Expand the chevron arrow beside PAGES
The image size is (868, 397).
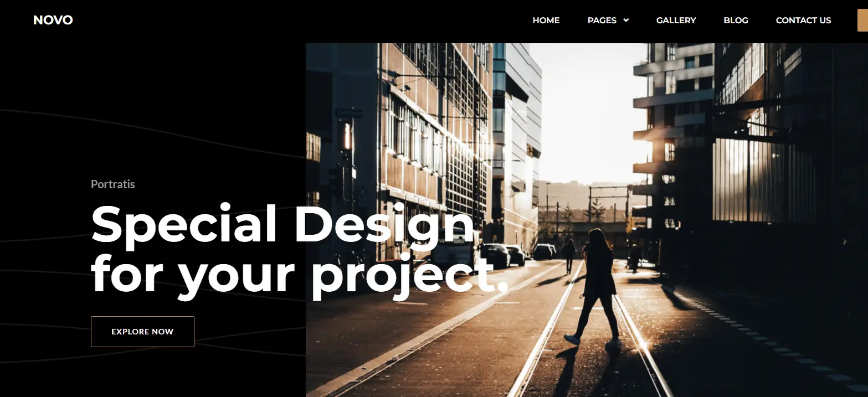click(626, 20)
